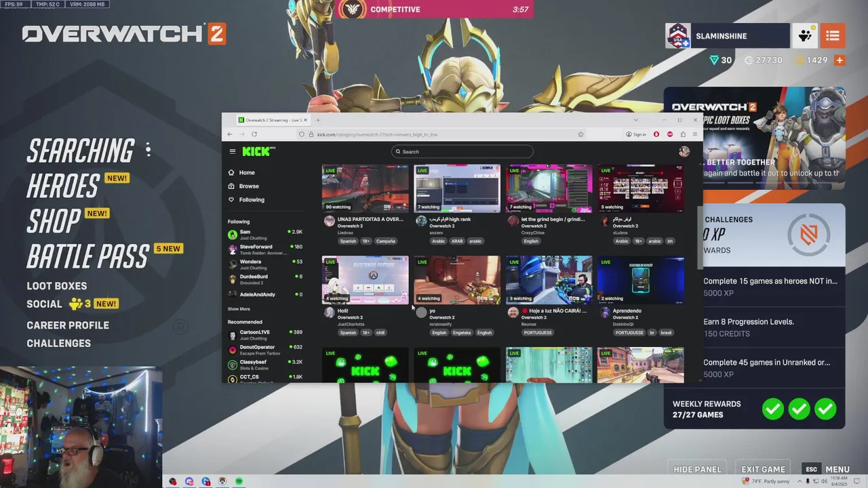Viewport: 868px width, 488px height.
Task: Open JustCharlotte streamer avatar
Action: point(329,312)
